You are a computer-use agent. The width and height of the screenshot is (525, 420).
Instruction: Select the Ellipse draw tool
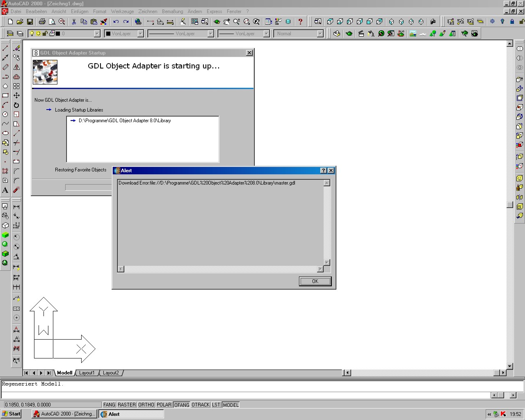[x=5, y=133]
